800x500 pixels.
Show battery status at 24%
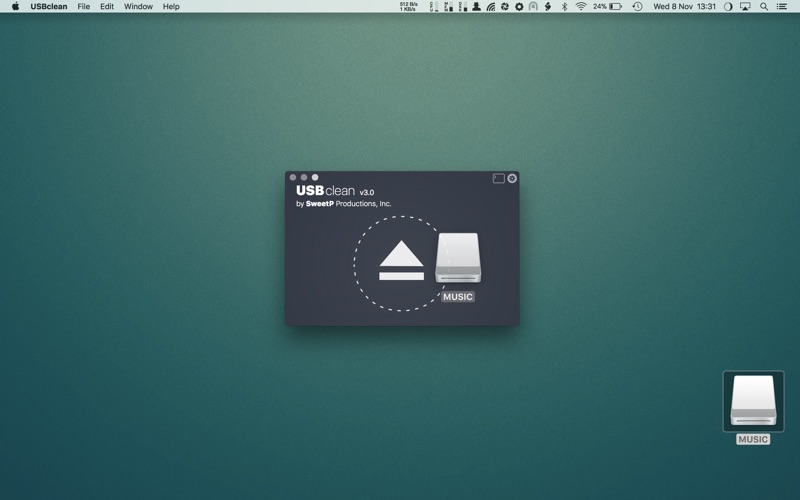pyautogui.click(x=607, y=6)
